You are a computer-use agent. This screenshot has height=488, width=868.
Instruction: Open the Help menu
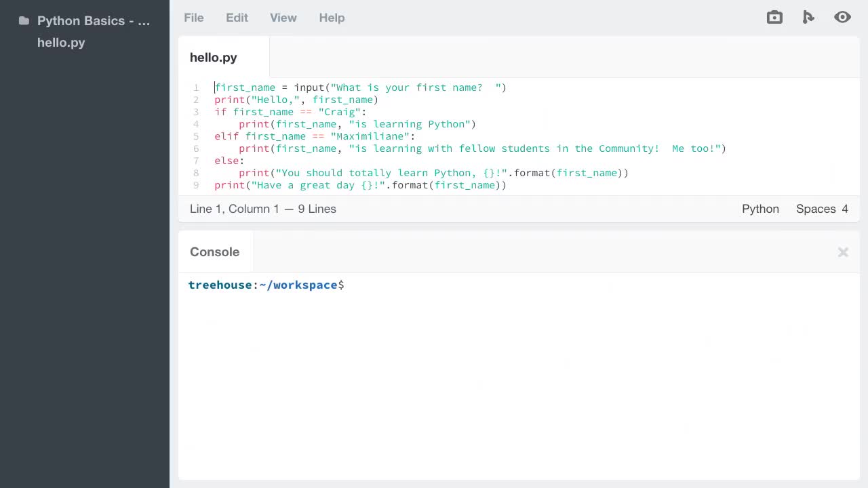(x=332, y=18)
